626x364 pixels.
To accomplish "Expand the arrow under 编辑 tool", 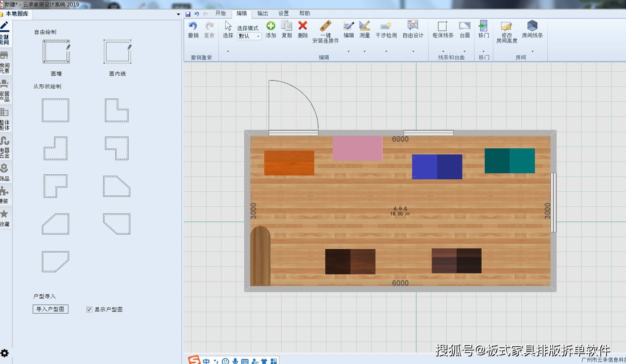I will [349, 51].
